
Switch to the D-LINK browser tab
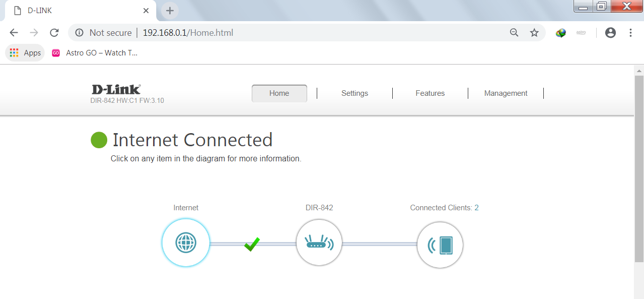(x=81, y=11)
